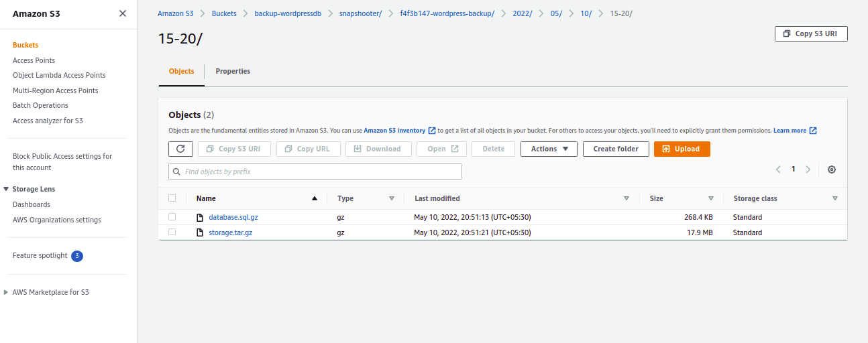This screenshot has height=343, width=868.
Task: Collapse the Storage Lens section
Action: (6, 190)
